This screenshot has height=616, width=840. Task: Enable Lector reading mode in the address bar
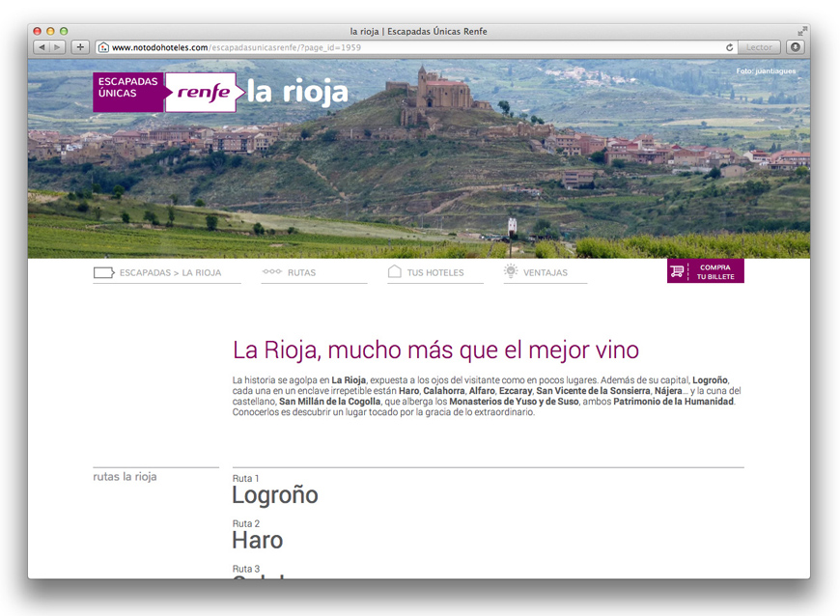click(759, 46)
